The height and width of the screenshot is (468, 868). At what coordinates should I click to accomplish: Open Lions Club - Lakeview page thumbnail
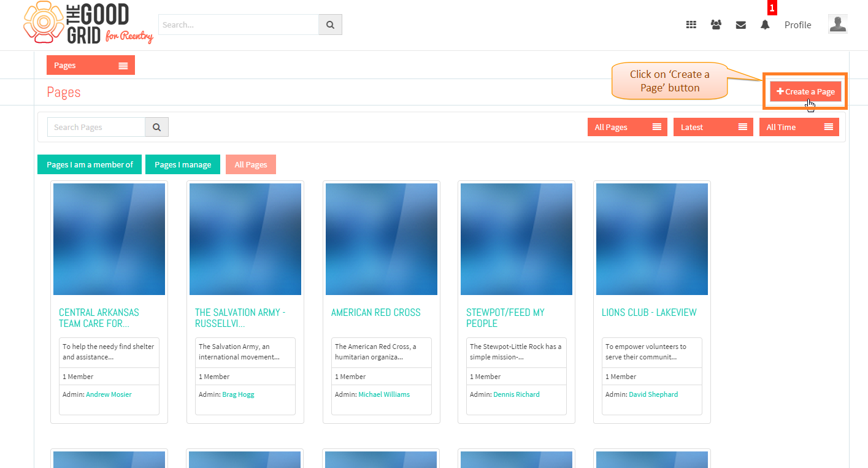pos(652,239)
